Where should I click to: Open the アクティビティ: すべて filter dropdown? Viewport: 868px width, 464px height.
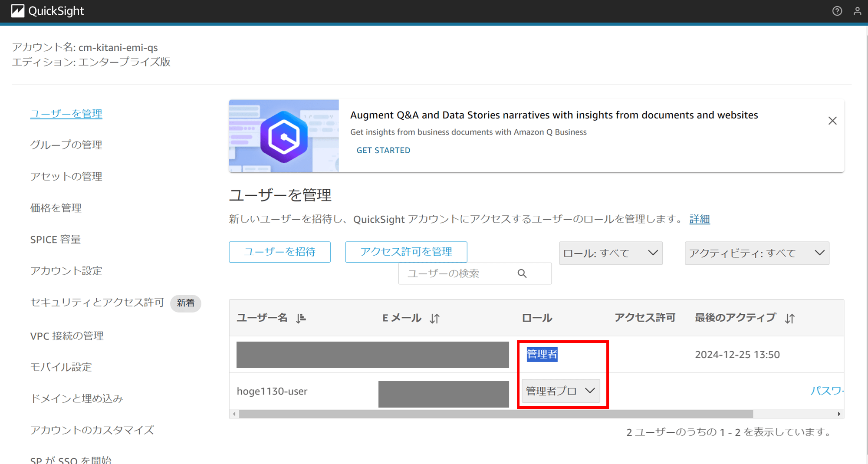[x=757, y=253]
